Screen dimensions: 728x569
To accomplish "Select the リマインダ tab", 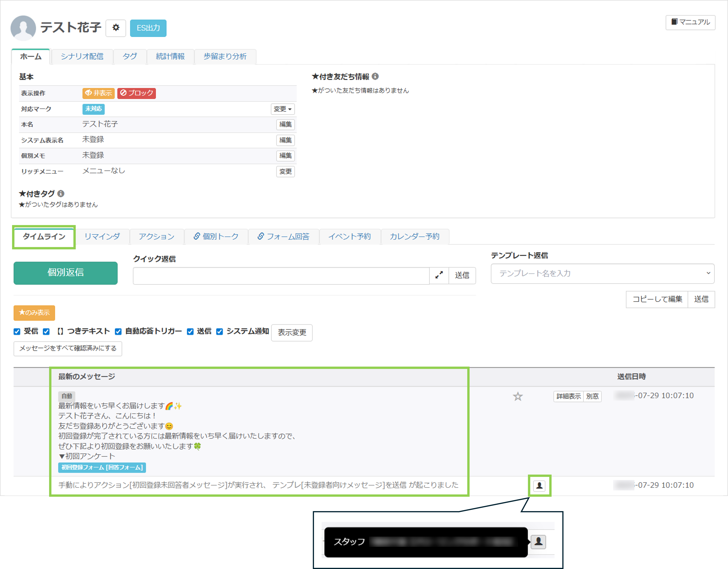I will click(102, 237).
